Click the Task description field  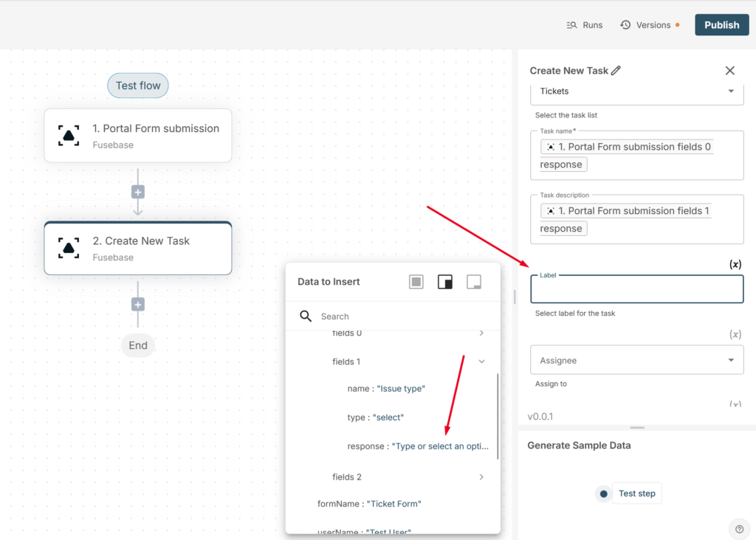coord(637,219)
